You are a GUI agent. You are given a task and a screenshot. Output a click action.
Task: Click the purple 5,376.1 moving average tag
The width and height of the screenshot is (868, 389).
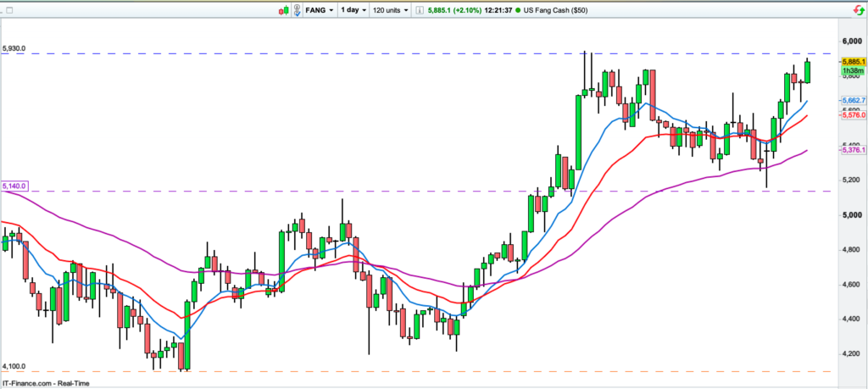(x=852, y=149)
